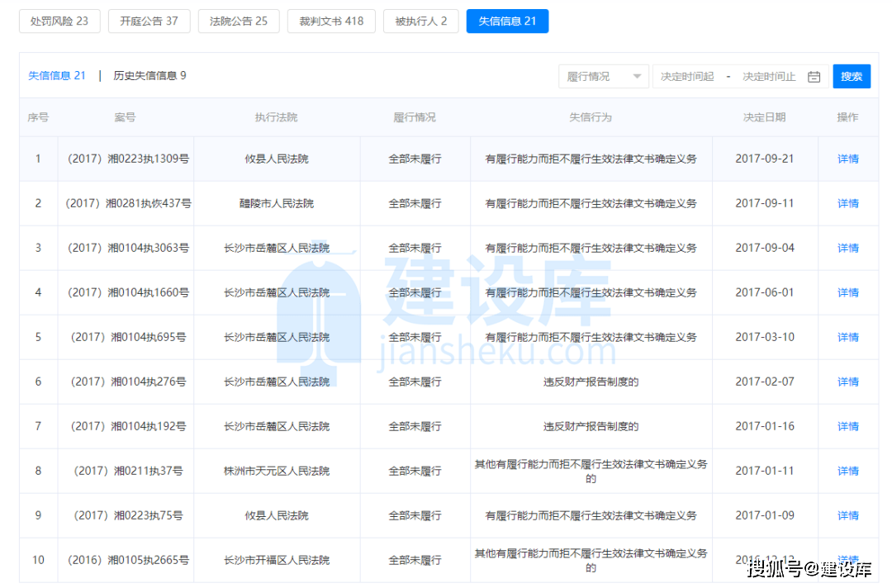
Task: Click the 决定时间止 end date field
Action: pyautogui.click(x=768, y=77)
